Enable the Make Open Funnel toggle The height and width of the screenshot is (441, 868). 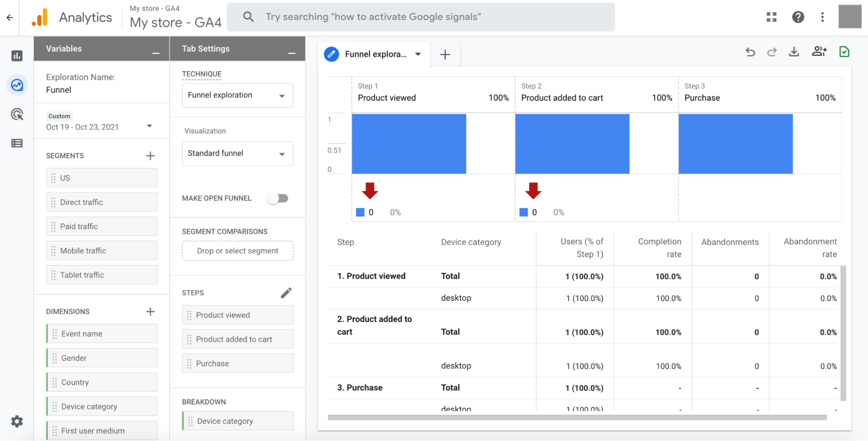click(278, 198)
